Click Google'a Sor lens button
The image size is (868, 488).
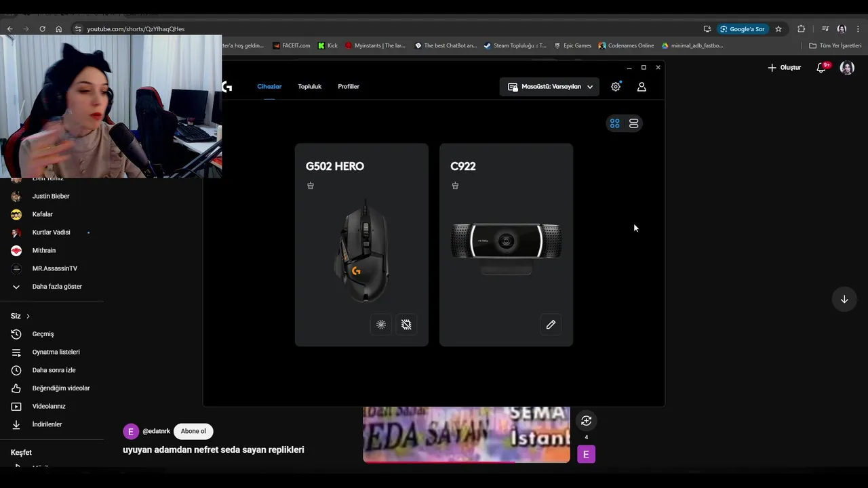[743, 29]
